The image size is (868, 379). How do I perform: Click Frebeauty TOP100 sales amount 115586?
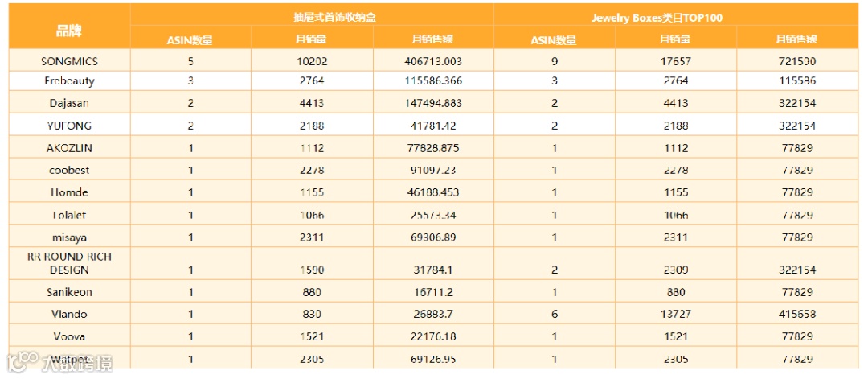point(796,81)
